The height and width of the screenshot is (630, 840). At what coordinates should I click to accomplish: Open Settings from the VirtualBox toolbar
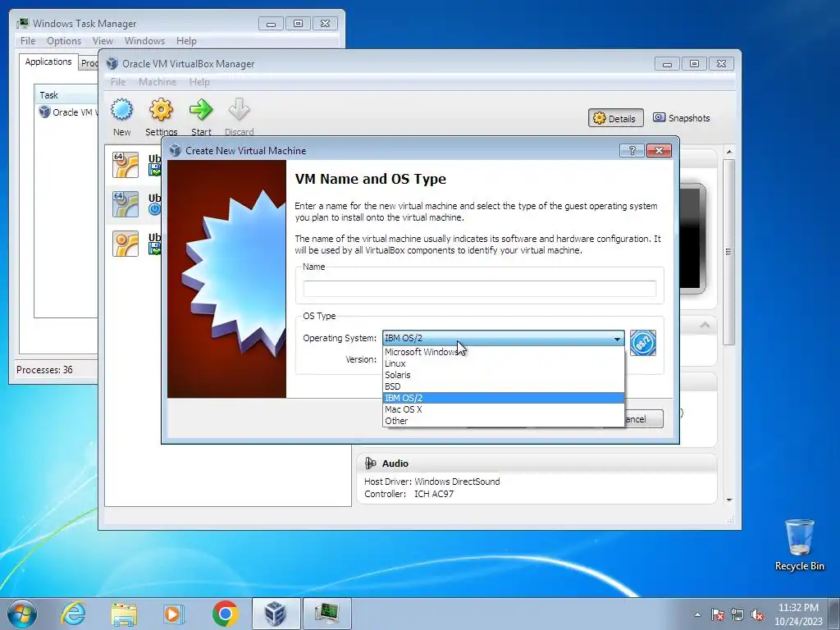161,116
